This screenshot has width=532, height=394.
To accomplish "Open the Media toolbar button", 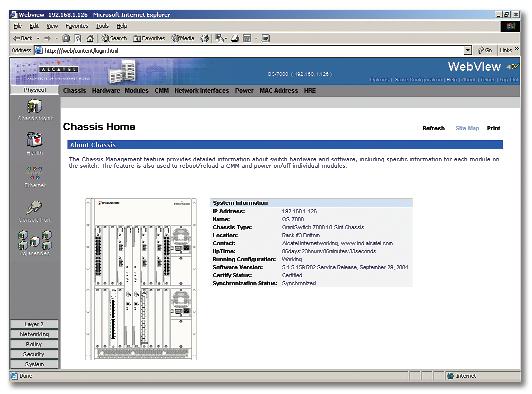I will [x=183, y=38].
